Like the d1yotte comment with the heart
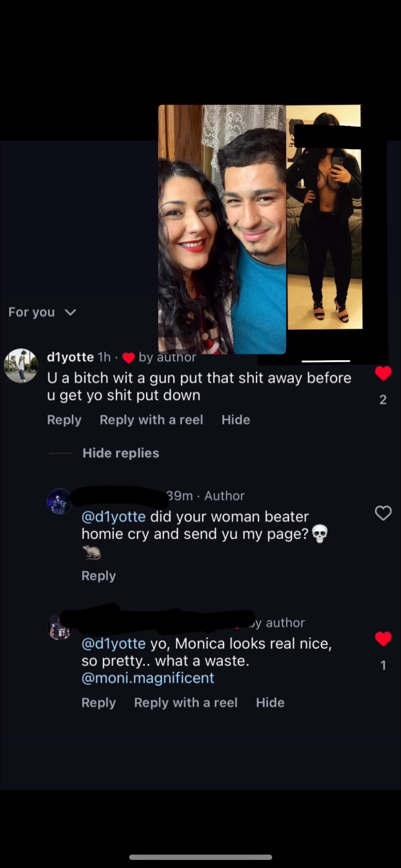Viewport: 401px width, 868px height. tap(383, 374)
